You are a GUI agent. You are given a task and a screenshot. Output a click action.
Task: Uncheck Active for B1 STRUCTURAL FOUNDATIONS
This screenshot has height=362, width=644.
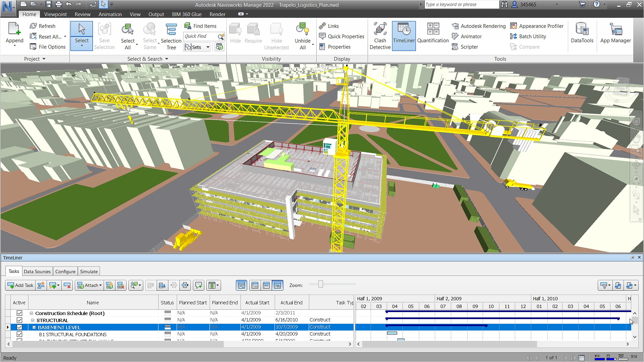[x=19, y=334]
